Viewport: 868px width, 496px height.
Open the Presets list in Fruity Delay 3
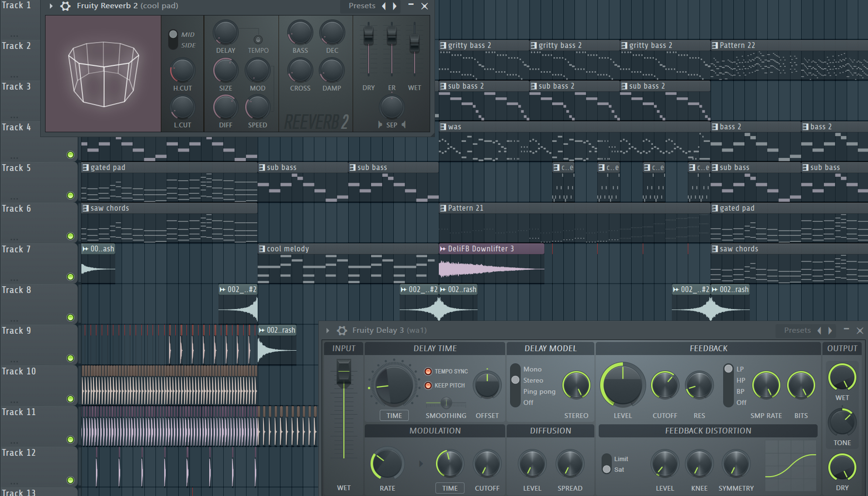tap(797, 330)
